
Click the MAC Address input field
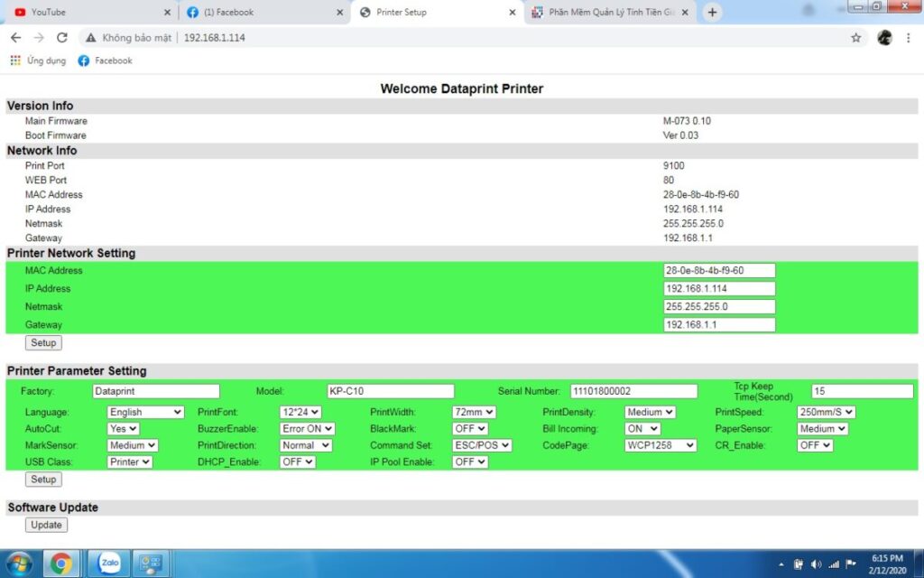tap(719, 271)
